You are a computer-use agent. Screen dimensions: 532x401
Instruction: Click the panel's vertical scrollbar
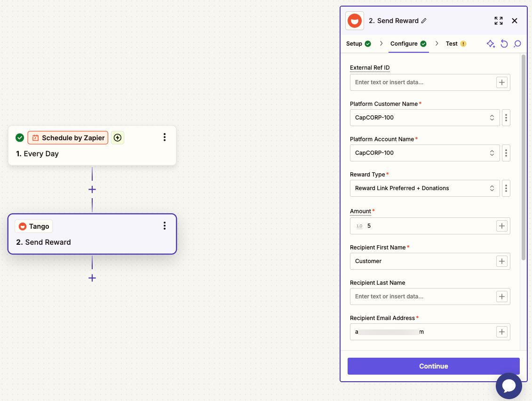(x=524, y=157)
